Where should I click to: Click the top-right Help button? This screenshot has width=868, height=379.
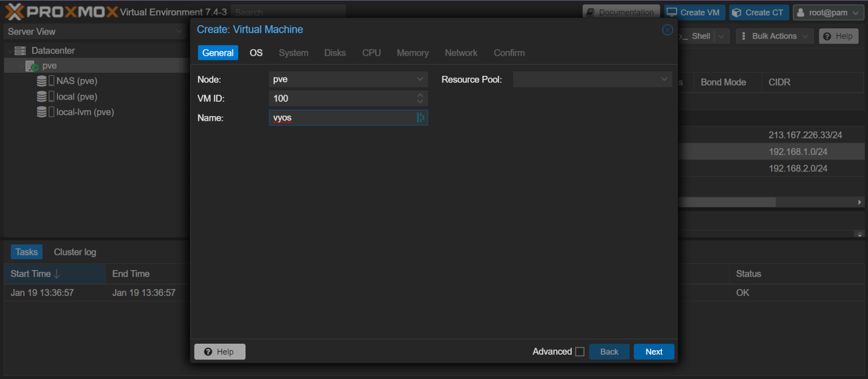click(x=838, y=36)
